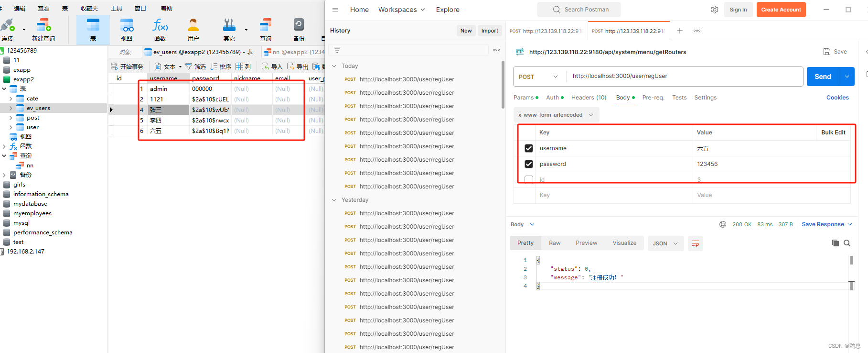The width and height of the screenshot is (868, 353).
Task: Click the 排序 (Sort) button
Action: (221, 66)
